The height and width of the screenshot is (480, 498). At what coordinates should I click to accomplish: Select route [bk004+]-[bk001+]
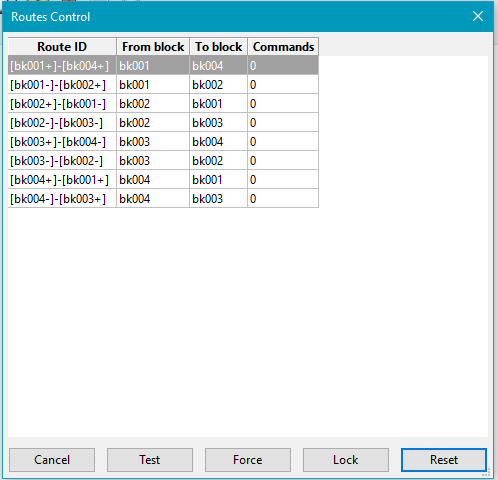click(163, 180)
